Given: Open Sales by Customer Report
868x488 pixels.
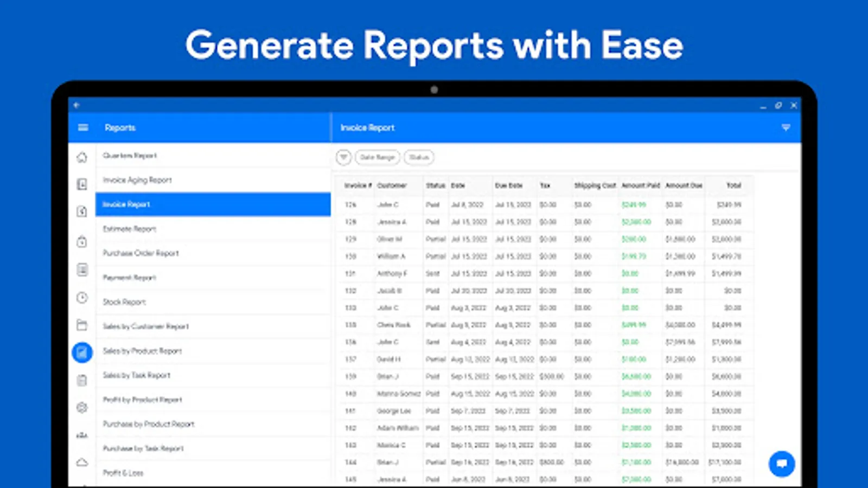Looking at the screenshot, I should (213, 326).
